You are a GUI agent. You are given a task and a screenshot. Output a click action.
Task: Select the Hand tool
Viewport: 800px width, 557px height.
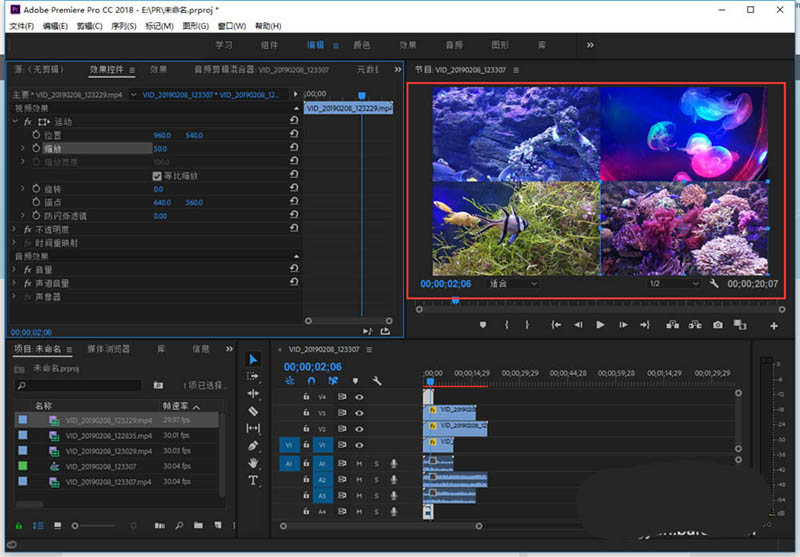(253, 463)
